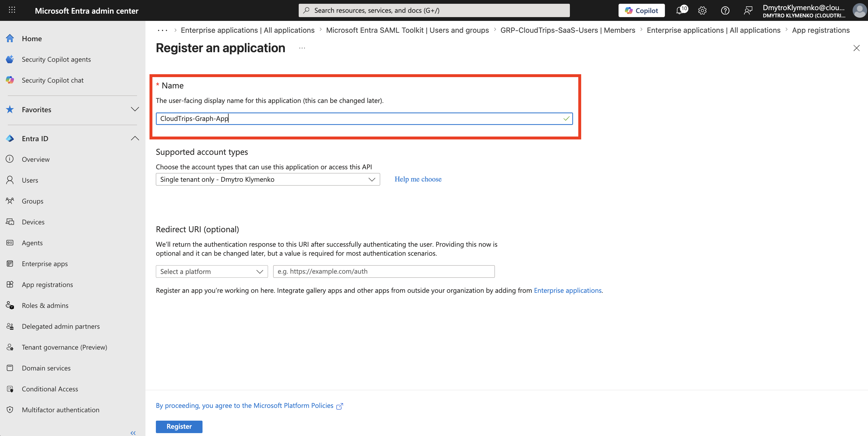This screenshot has height=436, width=868.
Task: Open notifications bell with badge 10
Action: pyautogui.click(x=681, y=10)
